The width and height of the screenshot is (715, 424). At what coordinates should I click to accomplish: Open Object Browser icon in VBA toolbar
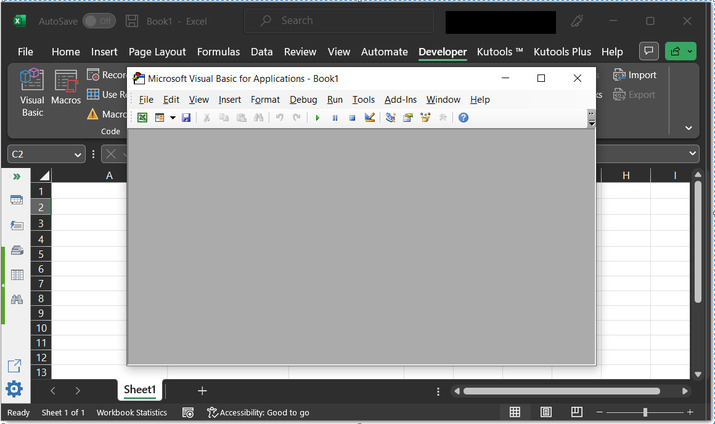(x=425, y=118)
